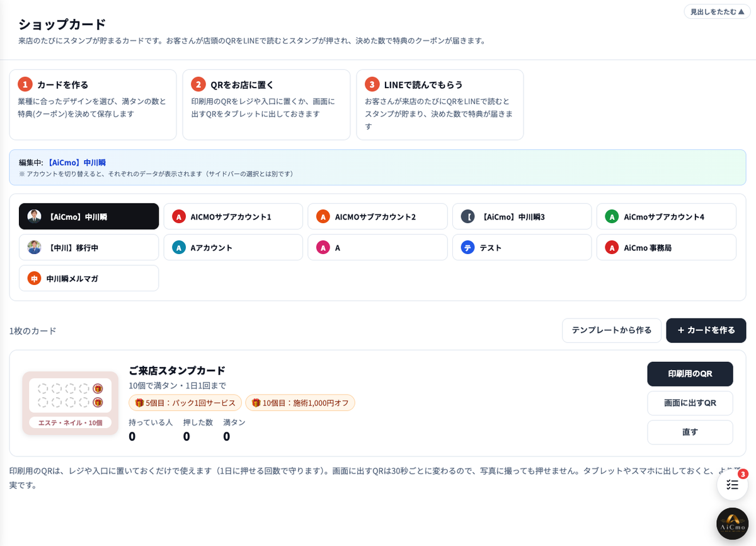
Task: Click the 10個目：施術1,000円オフ reward badge
Action: pyautogui.click(x=300, y=402)
